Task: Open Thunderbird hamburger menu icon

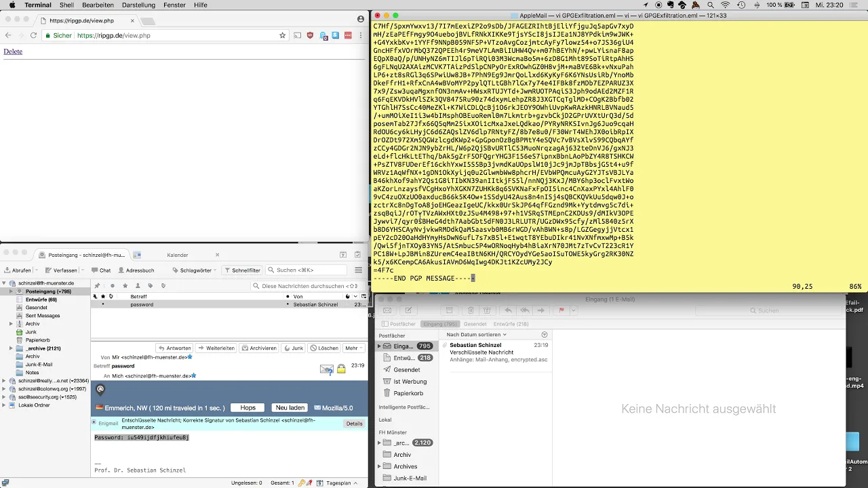Action: (x=359, y=270)
